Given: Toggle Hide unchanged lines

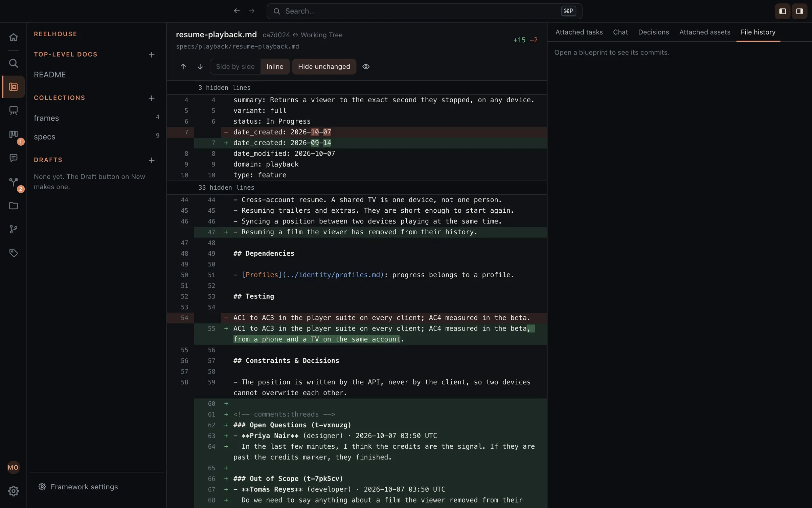Looking at the screenshot, I should [x=324, y=67].
